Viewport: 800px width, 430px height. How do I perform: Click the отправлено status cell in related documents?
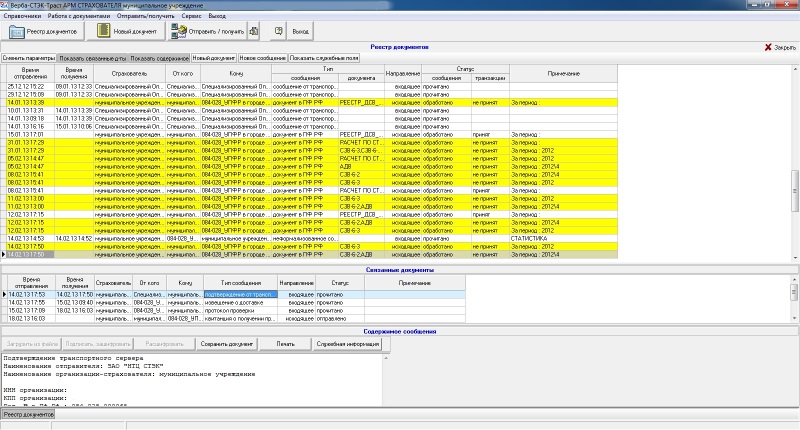pyautogui.click(x=340, y=318)
